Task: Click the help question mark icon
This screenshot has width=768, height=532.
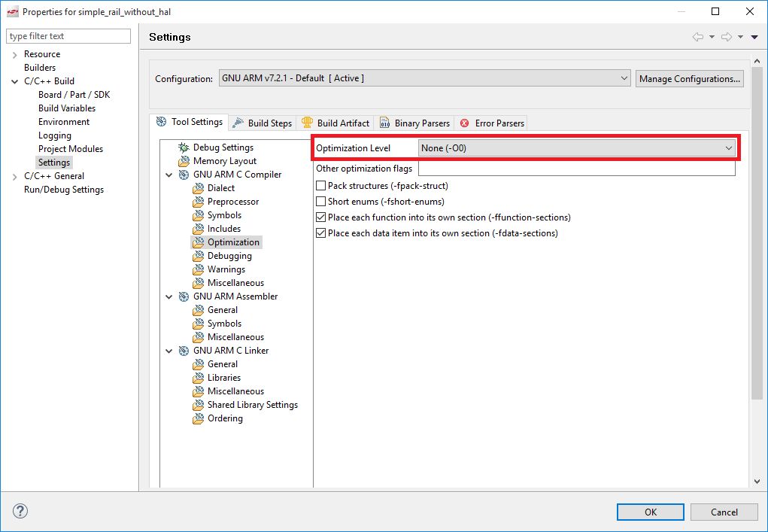Action: tap(20, 512)
